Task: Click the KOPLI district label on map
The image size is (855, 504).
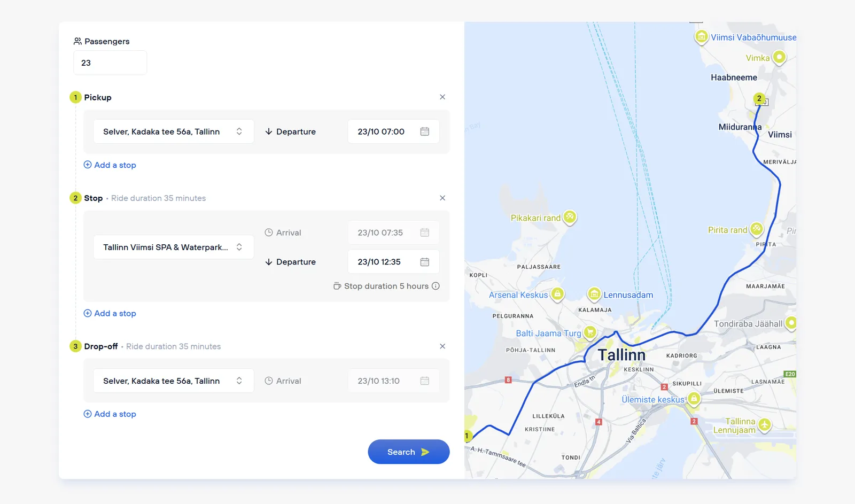Action: [x=478, y=275]
